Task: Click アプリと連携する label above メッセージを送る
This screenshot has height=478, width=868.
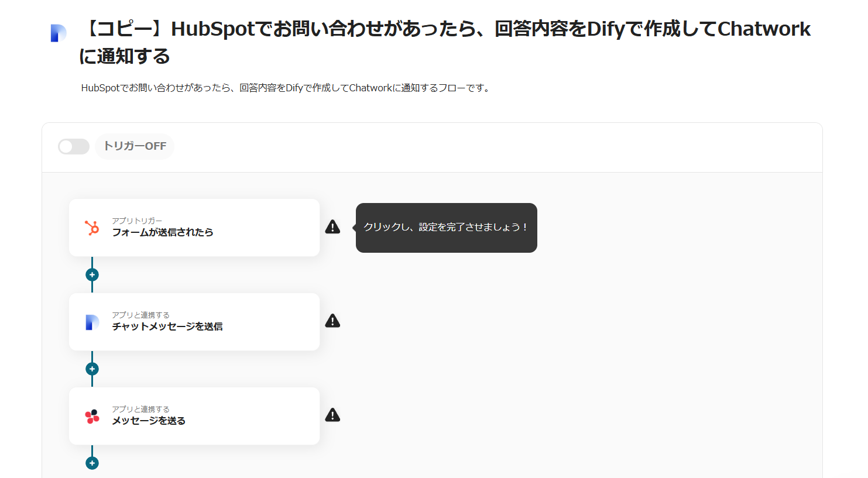Action: [x=140, y=409]
